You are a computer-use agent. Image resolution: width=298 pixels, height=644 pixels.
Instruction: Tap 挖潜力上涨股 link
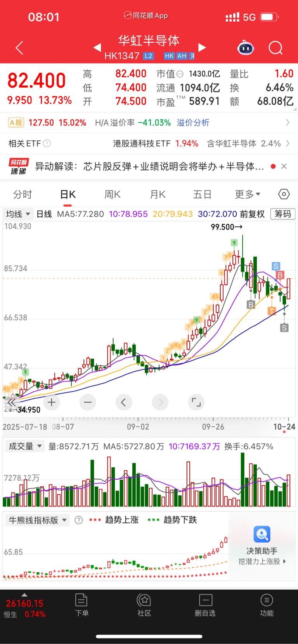[262, 561]
